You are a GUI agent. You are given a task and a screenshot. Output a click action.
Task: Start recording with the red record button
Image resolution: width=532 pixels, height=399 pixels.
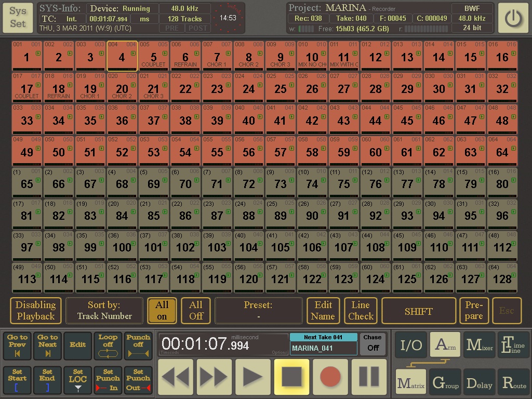pyautogui.click(x=330, y=377)
